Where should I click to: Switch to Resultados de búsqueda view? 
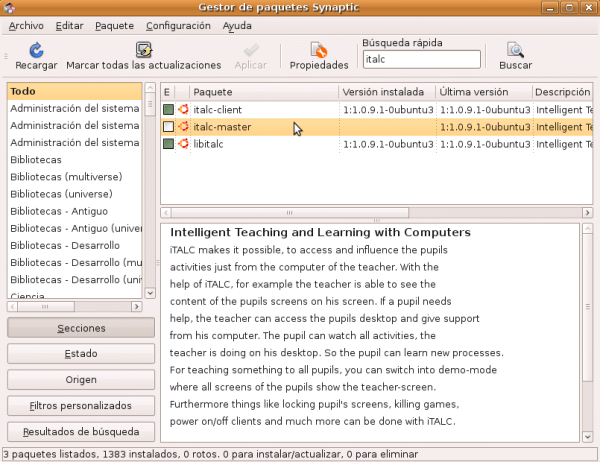81,432
